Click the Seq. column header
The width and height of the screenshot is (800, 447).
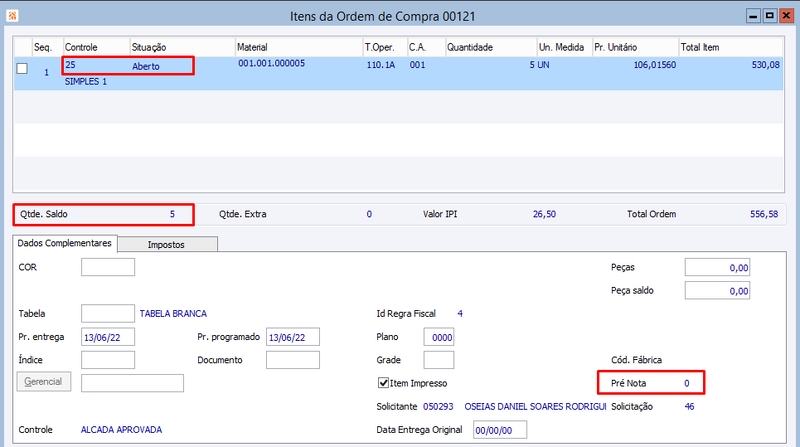(x=47, y=47)
